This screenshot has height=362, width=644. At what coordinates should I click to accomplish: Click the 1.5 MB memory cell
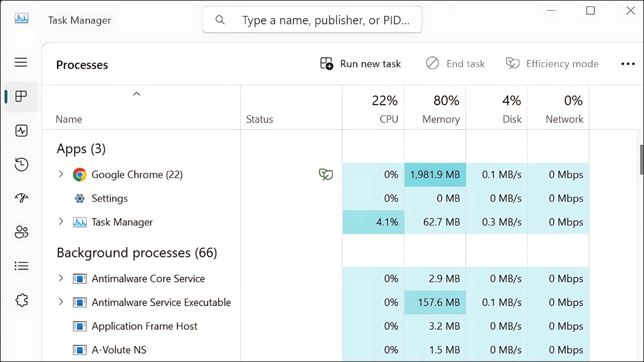[435, 350]
